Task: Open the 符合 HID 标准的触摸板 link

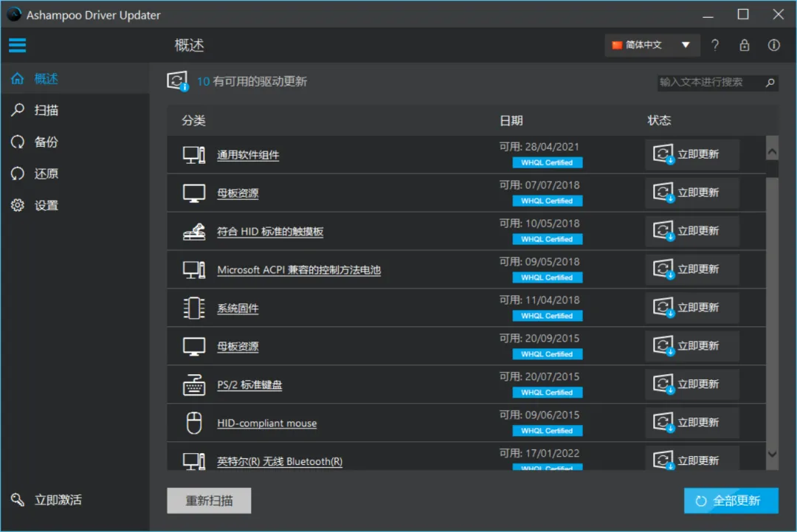Action: click(x=270, y=232)
